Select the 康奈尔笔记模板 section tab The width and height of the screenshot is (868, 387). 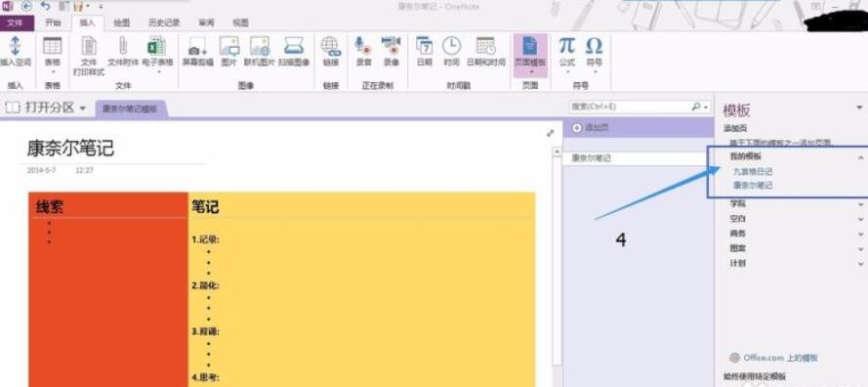[131, 109]
